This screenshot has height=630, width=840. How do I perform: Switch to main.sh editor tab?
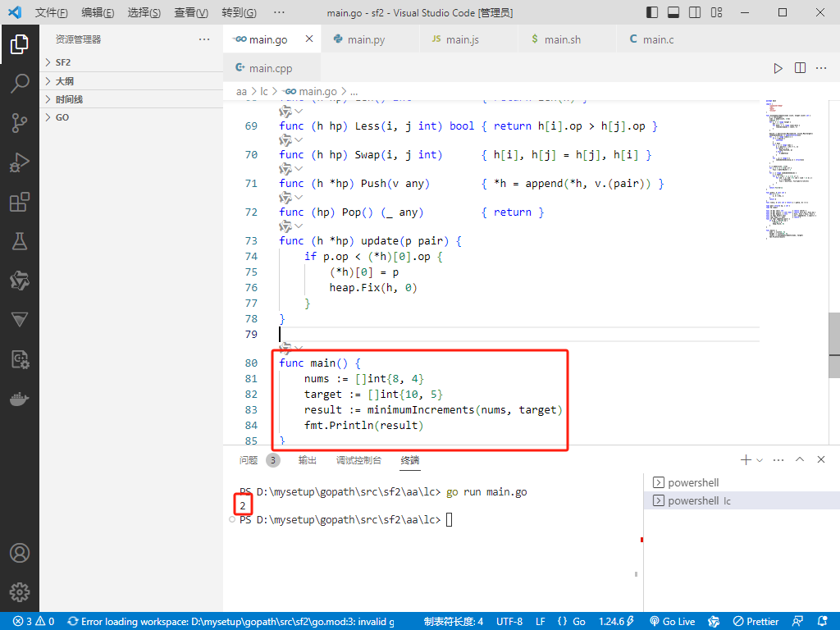click(568, 39)
